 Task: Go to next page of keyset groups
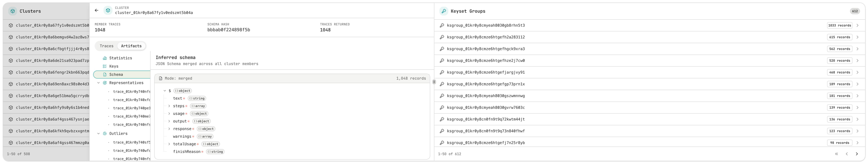point(857,154)
